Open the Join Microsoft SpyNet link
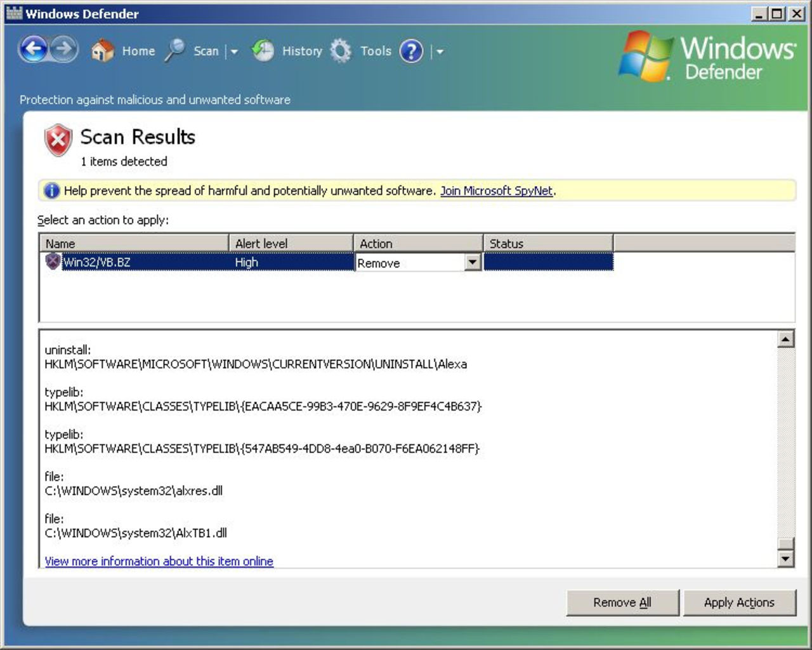Viewport: 812px width, 650px height. 497,190
